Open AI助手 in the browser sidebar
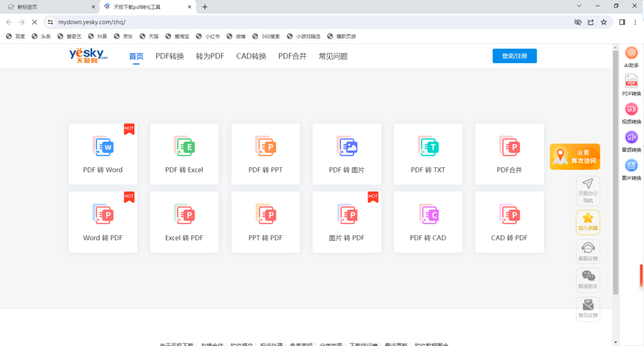 coord(631,53)
